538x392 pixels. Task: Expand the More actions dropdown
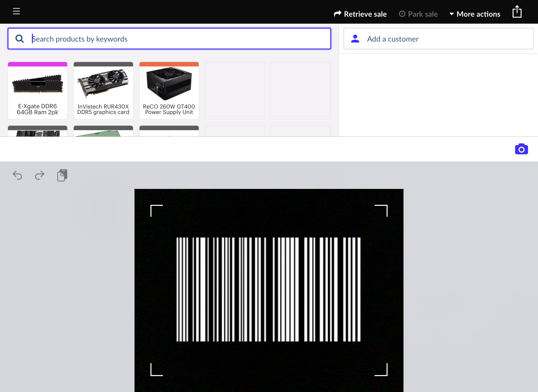pyautogui.click(x=475, y=14)
